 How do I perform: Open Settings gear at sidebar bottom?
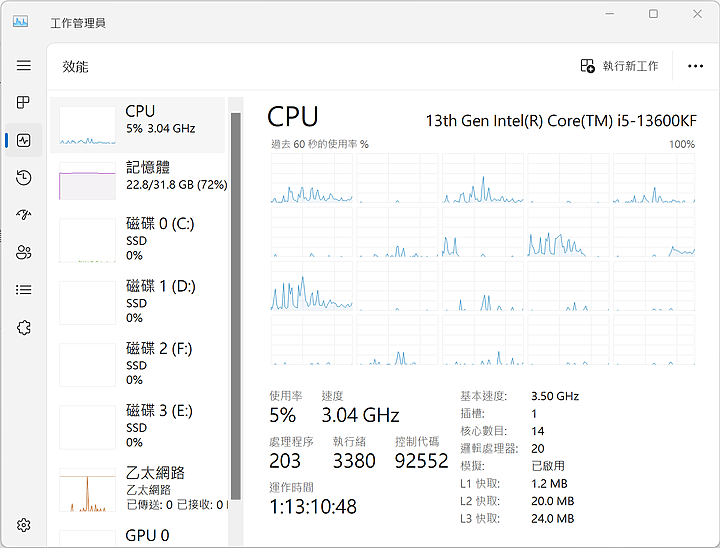(24, 525)
